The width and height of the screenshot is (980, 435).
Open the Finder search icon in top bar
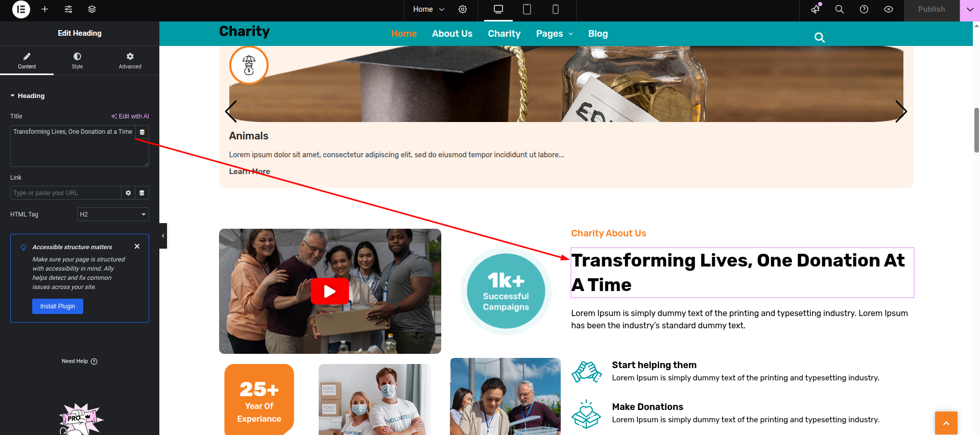(839, 9)
